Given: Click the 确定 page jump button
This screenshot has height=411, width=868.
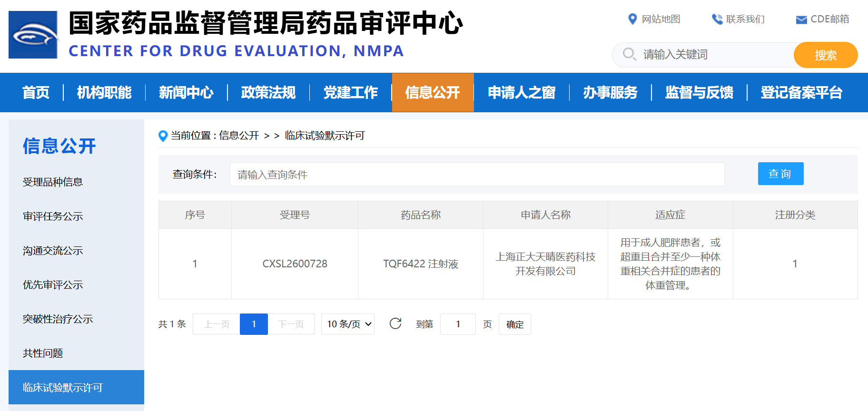Looking at the screenshot, I should click(x=515, y=324).
